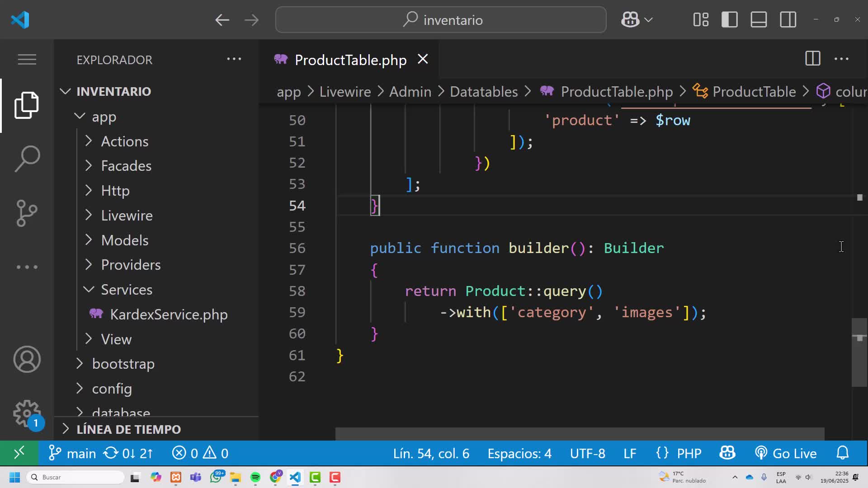The image size is (868, 488).
Task: Open Microsoft Teams from the taskbar
Action: click(x=196, y=477)
